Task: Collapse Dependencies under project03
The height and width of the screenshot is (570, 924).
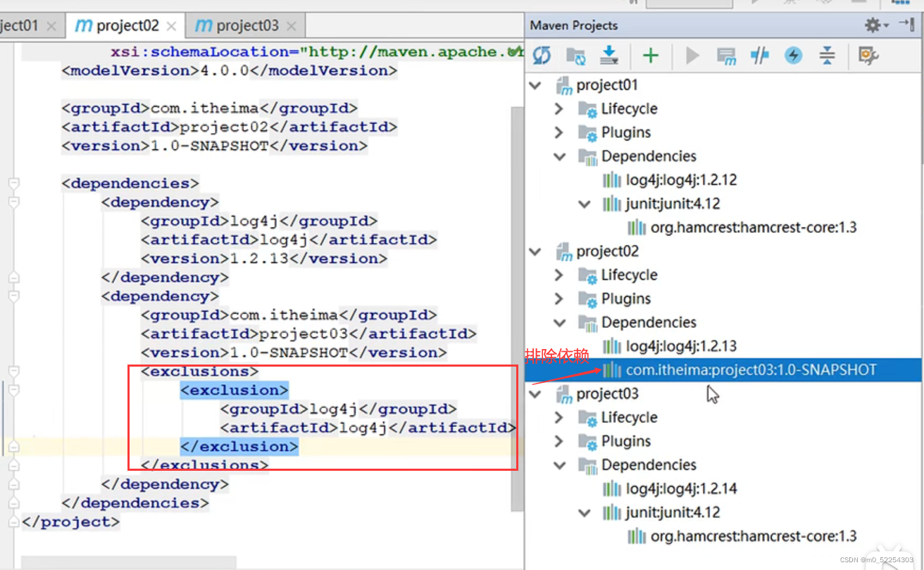Action: coord(560,465)
